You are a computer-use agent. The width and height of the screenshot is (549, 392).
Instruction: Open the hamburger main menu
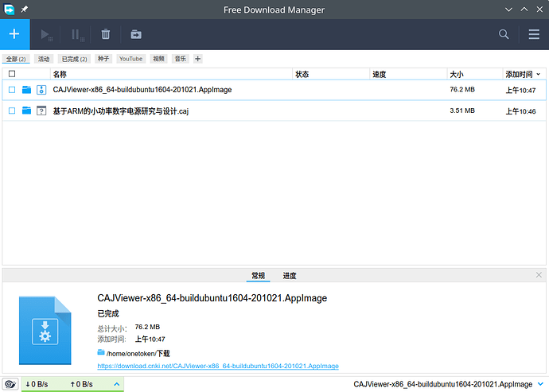tap(534, 34)
